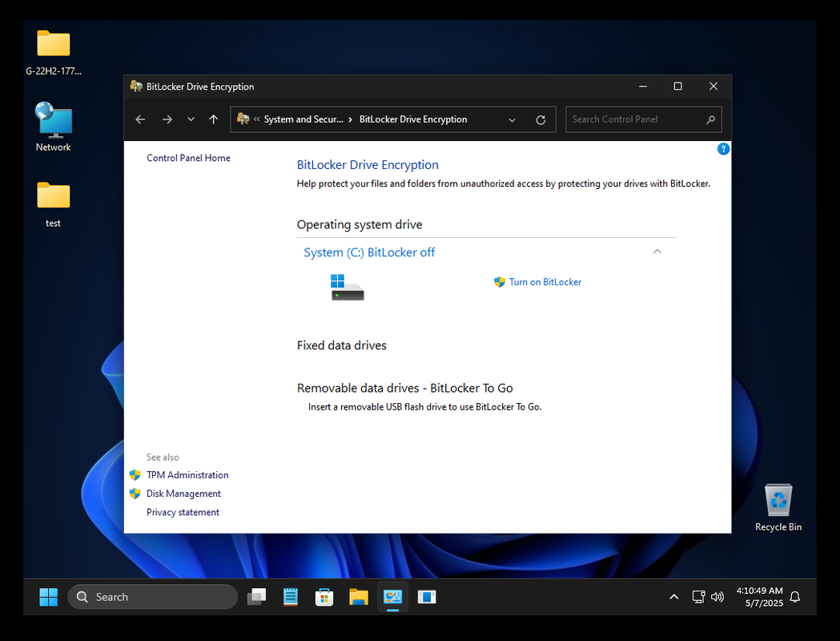Go up one level with Up arrow
Image resolution: width=840 pixels, height=641 pixels.
click(213, 119)
